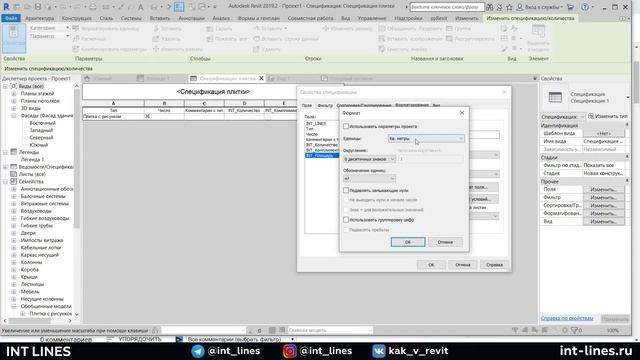This screenshot has height=360, width=640.
Task: Click the filter icon in status bar
Action: 574,330
